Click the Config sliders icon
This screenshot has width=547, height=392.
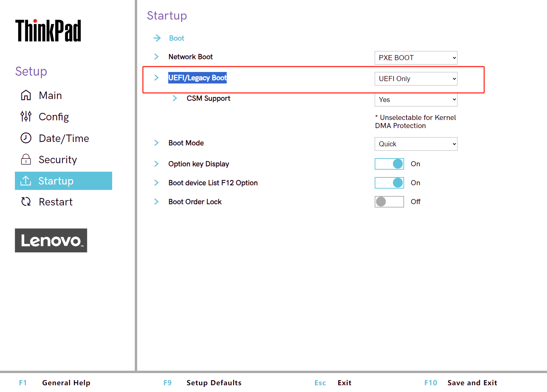26,117
